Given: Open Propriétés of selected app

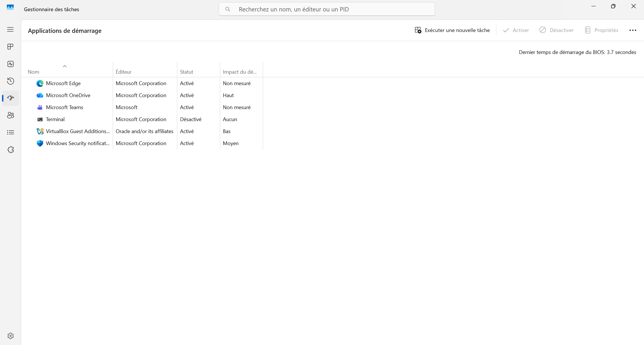Looking at the screenshot, I should 601,30.
